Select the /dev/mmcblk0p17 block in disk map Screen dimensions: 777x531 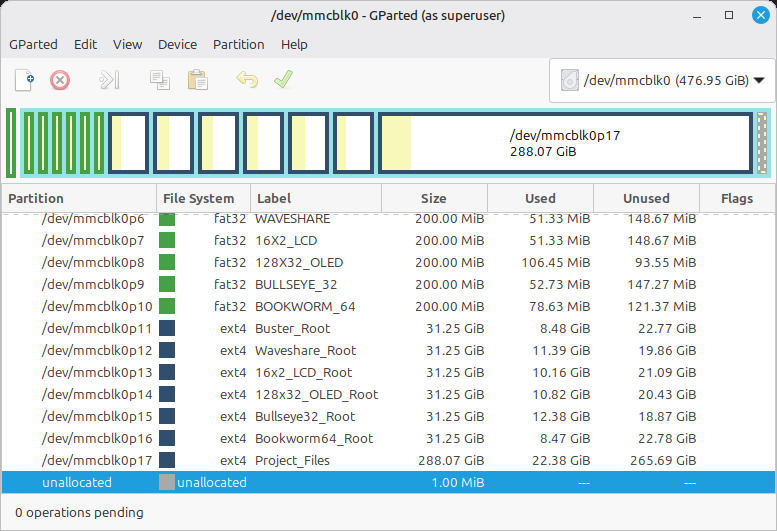click(x=565, y=143)
